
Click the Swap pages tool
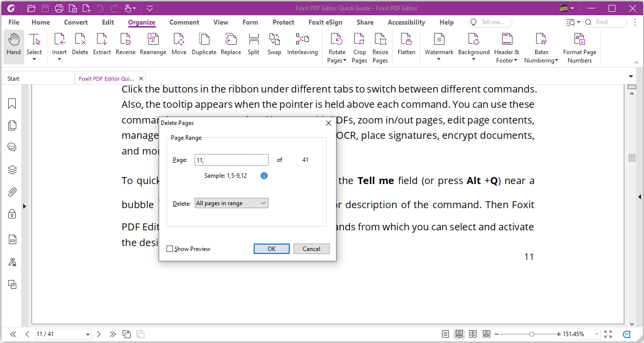click(x=274, y=44)
